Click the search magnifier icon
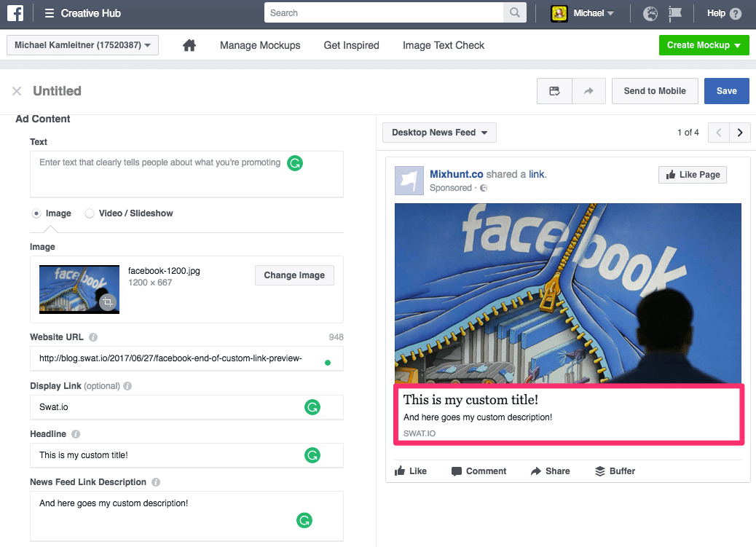 coord(514,12)
